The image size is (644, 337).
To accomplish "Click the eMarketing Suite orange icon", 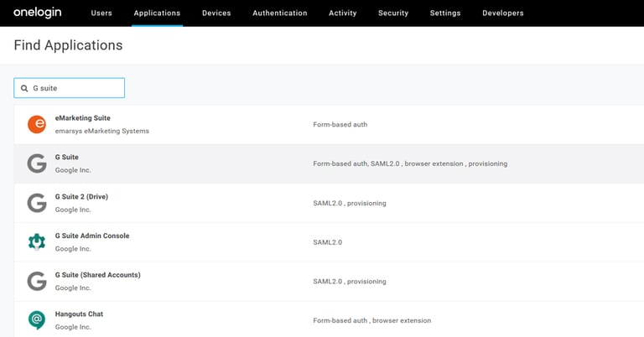I will click(x=37, y=125).
